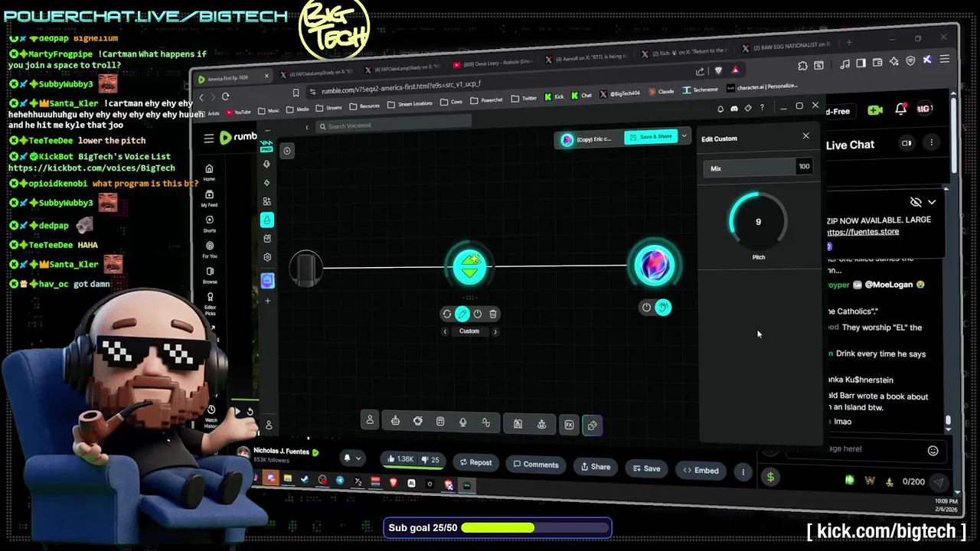Click the Pitch knob showing 9

coord(758,222)
